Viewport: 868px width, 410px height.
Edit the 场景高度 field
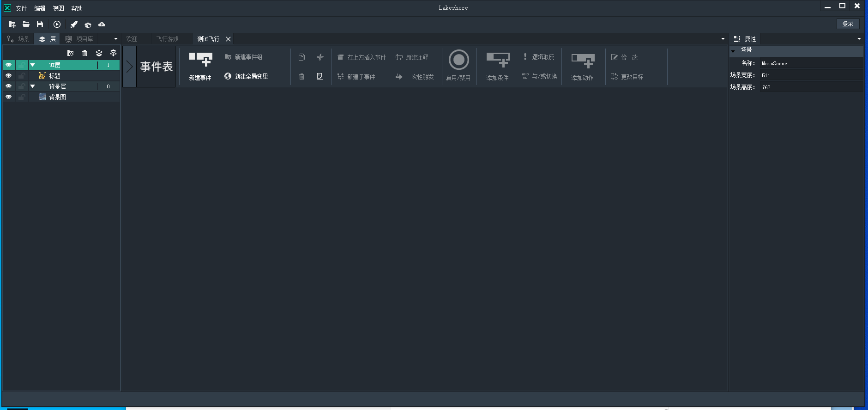(811, 87)
